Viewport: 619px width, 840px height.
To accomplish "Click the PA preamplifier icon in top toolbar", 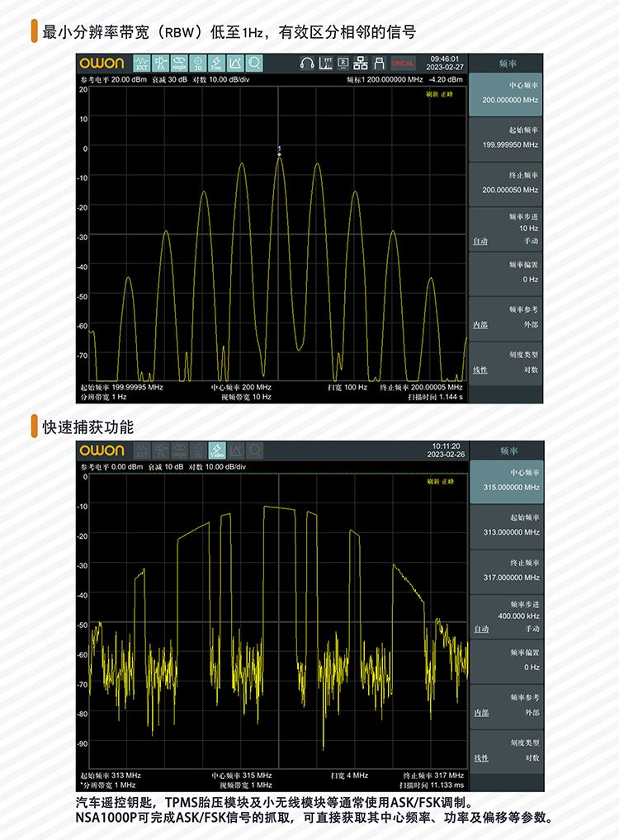I will coord(160,64).
